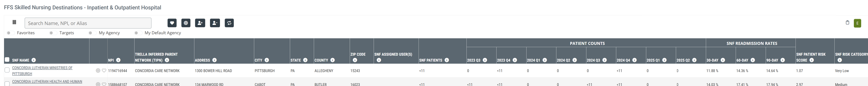Click the green E user avatar

(857, 23)
